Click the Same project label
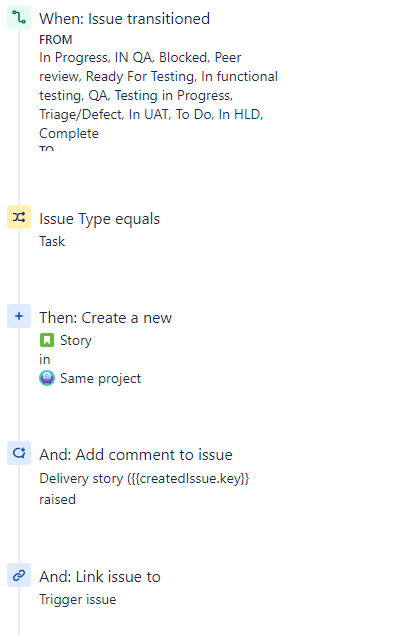415x635 pixels. (100, 378)
